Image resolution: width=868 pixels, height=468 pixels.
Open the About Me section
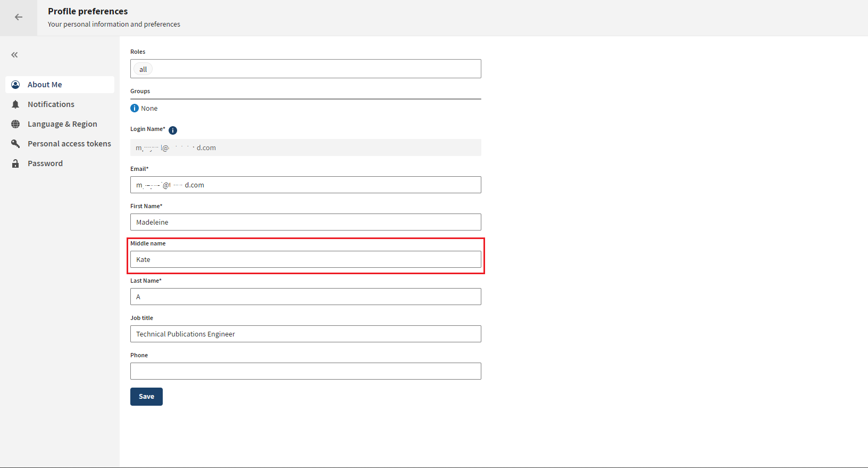45,85
